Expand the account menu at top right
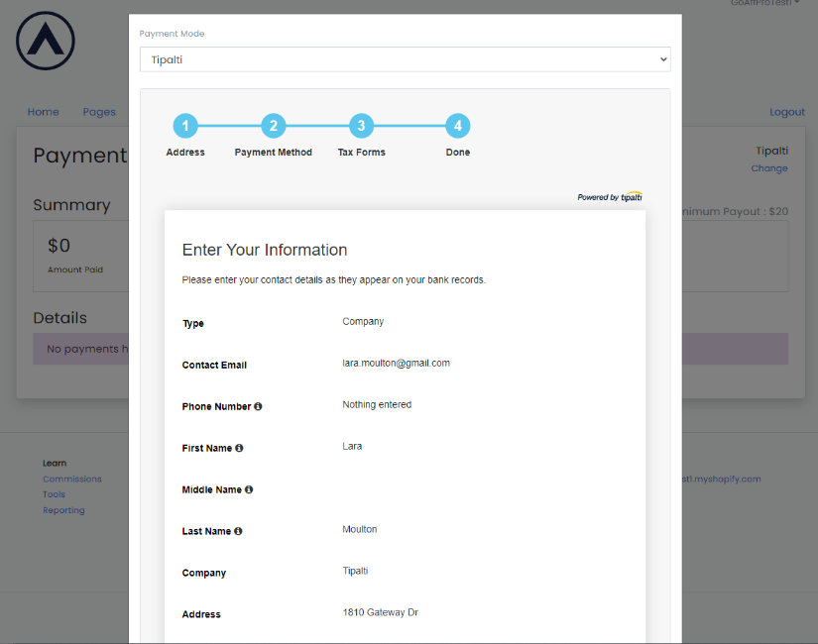 coord(764,3)
